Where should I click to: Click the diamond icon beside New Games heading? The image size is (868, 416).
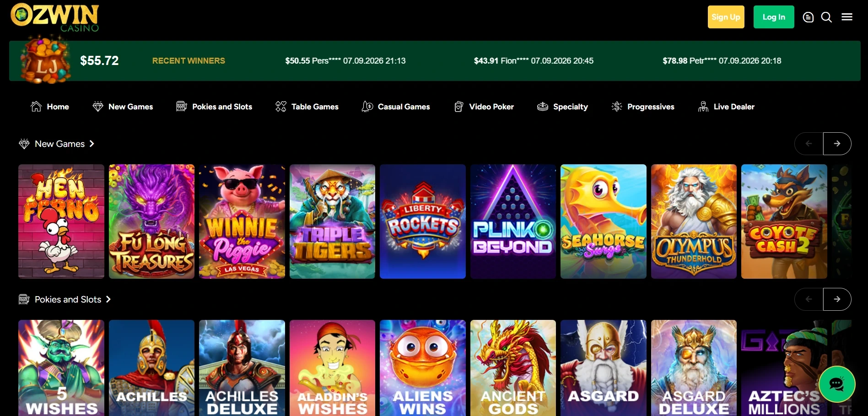[24, 144]
